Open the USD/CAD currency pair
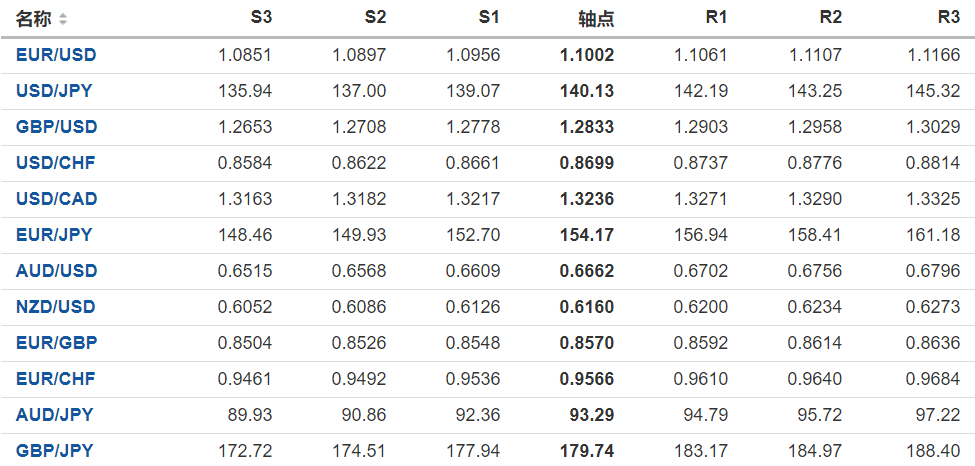The image size is (975, 466). tap(56, 199)
